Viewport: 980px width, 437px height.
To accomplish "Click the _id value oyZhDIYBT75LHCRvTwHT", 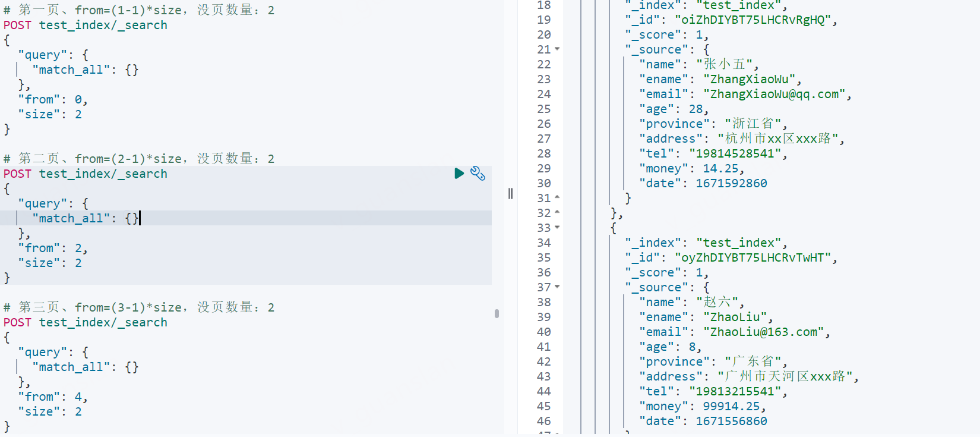I will pyautogui.click(x=753, y=257).
